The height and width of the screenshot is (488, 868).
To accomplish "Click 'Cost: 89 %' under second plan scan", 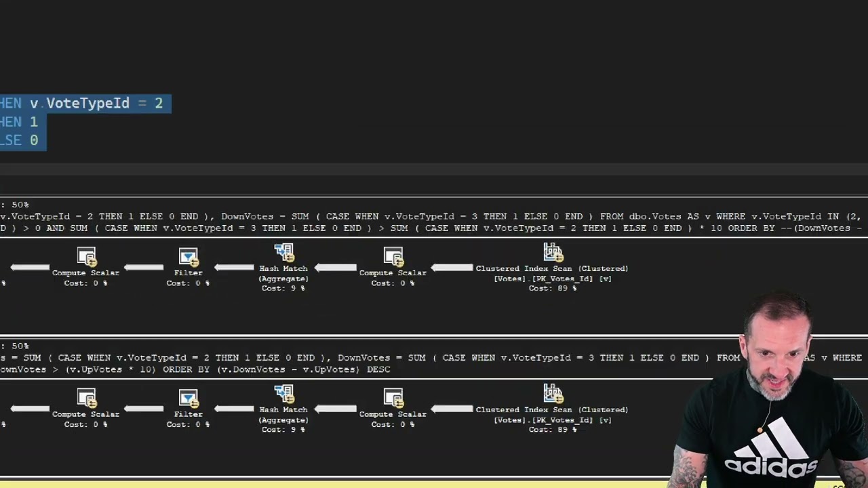I will [553, 430].
